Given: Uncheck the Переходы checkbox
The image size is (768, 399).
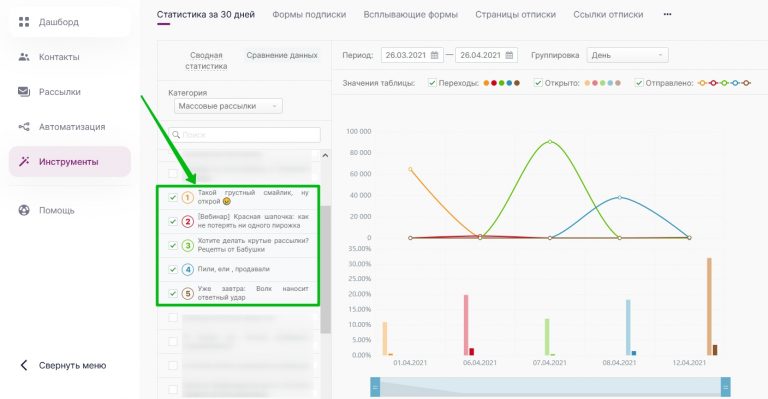Looking at the screenshot, I should (x=432, y=83).
